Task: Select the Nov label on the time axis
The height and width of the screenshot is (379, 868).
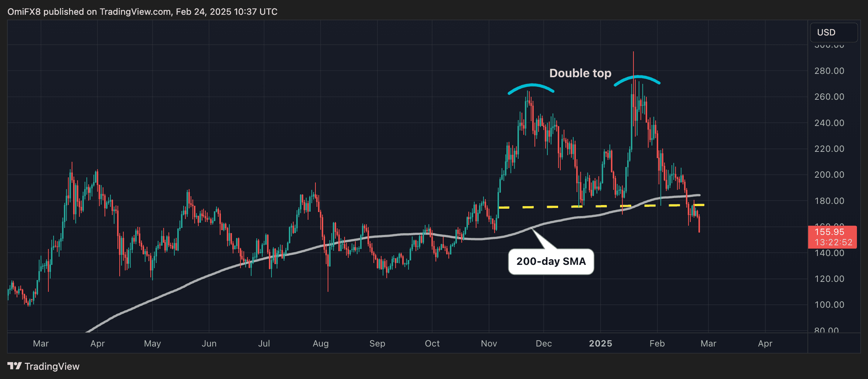Action: coord(489,344)
